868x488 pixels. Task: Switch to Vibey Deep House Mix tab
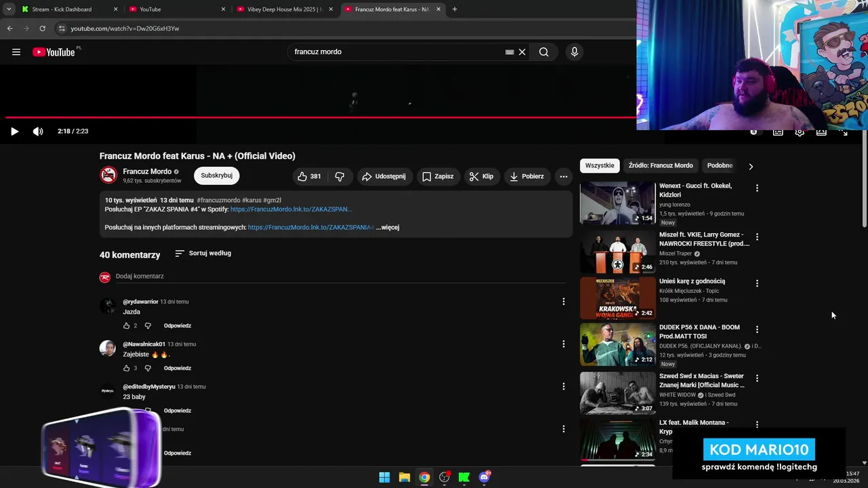285,9
